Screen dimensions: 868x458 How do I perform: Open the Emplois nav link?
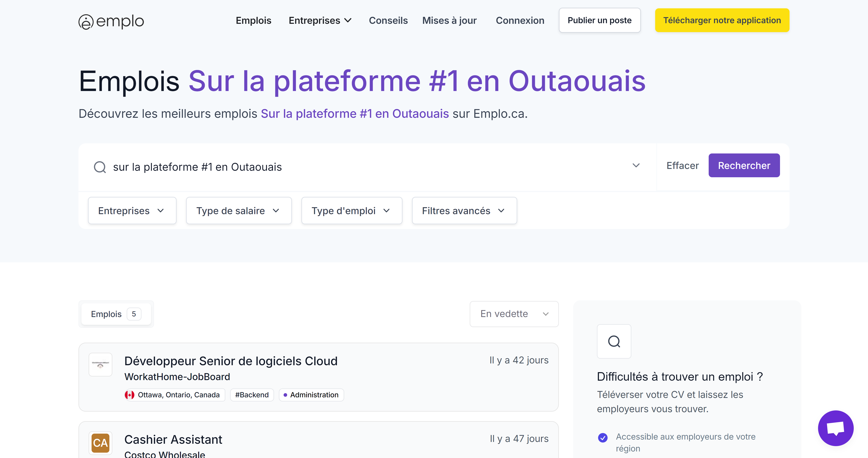click(x=253, y=21)
